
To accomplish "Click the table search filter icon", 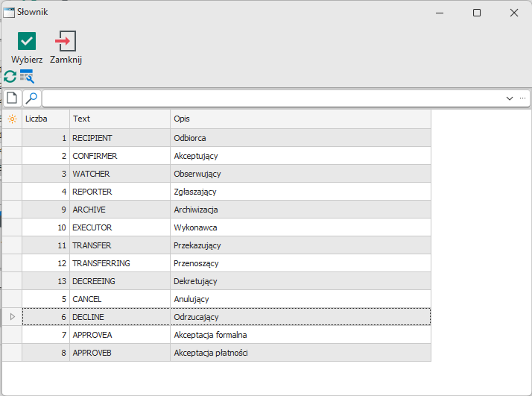I will [x=27, y=76].
